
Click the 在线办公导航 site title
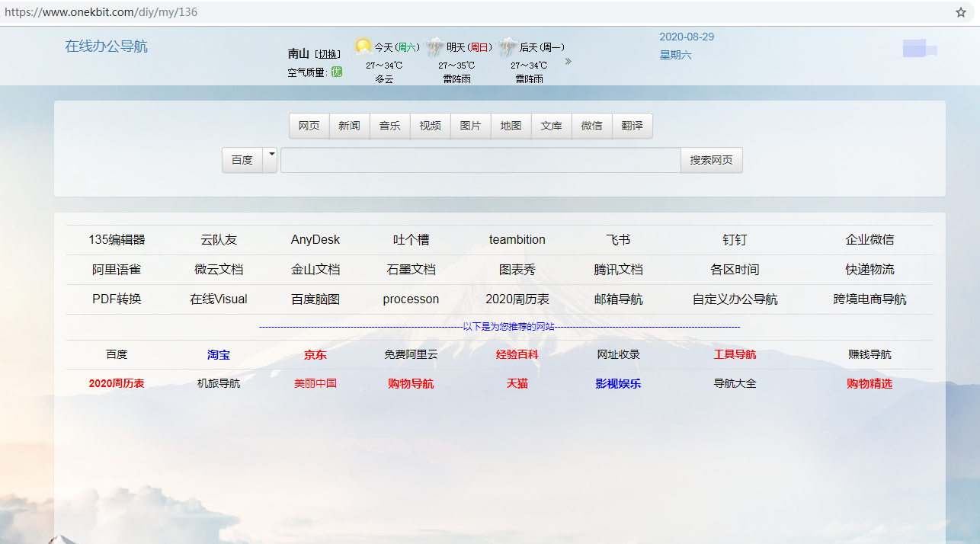tap(106, 46)
